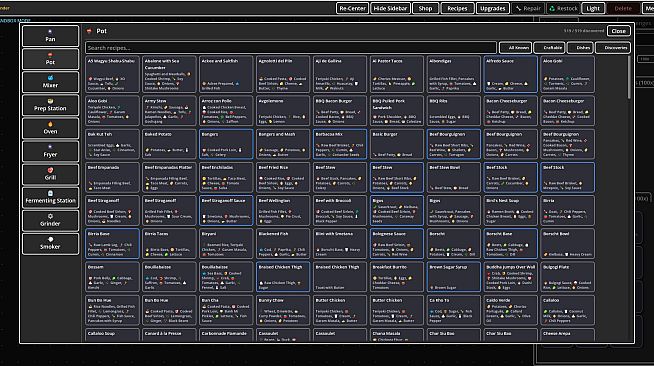654x366 pixels.
Task: Open the Beef Fried Rice recipe
Action: pyautogui.click(x=283, y=178)
